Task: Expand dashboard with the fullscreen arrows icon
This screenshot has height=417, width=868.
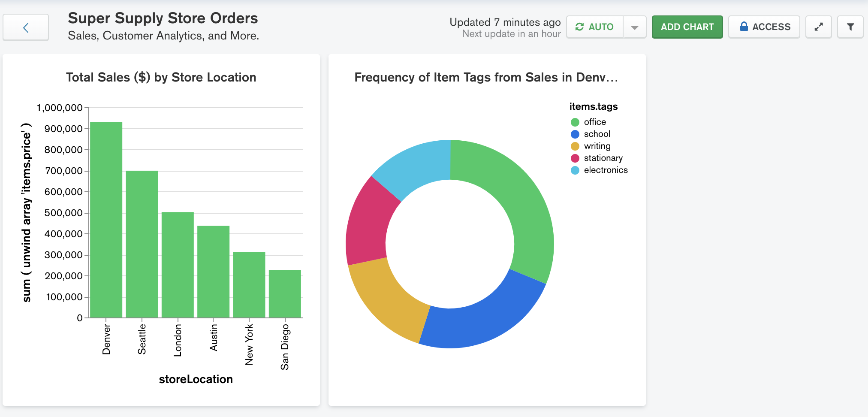Action: pos(818,27)
